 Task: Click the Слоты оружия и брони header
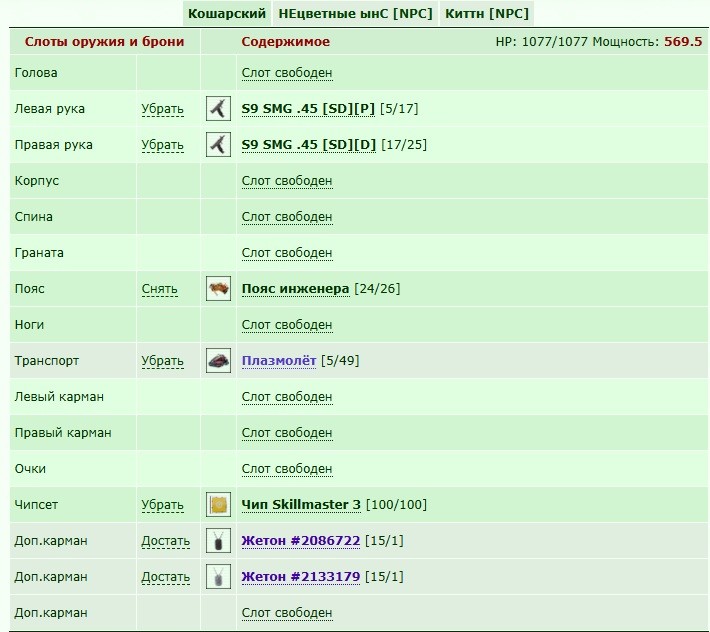tap(104, 42)
